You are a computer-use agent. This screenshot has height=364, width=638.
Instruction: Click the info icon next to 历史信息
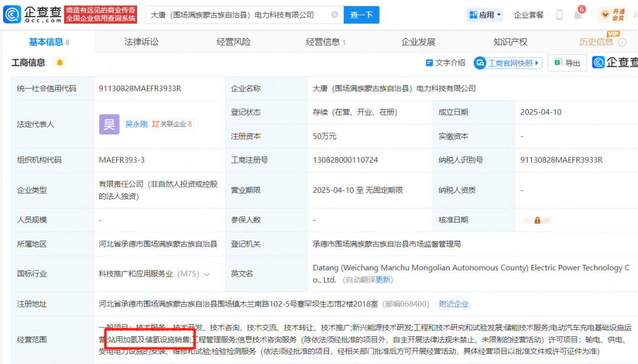[x=622, y=42]
